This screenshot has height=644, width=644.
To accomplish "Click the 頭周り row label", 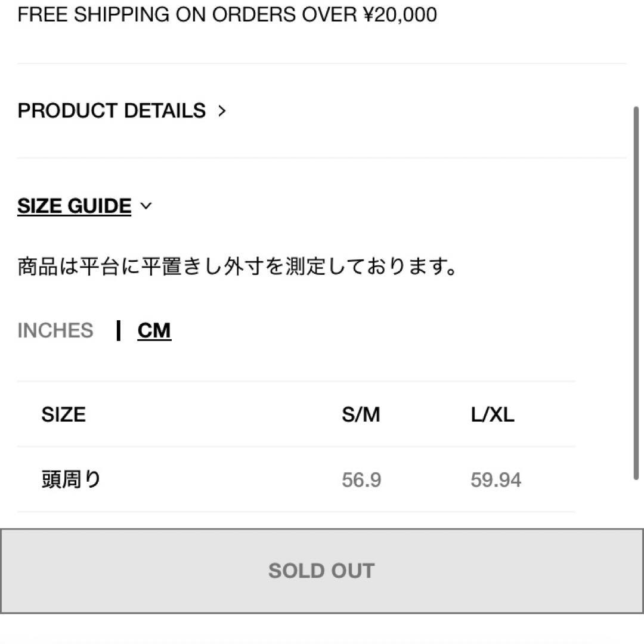I will (71, 479).
